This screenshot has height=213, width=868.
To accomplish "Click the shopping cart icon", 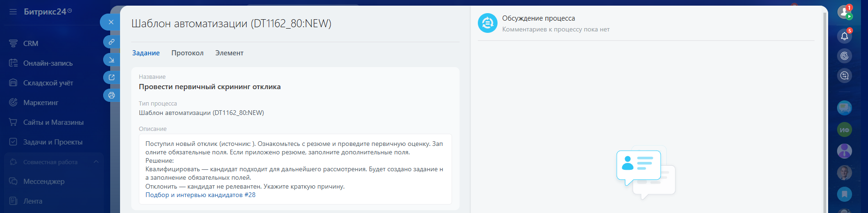I will pos(13,122).
